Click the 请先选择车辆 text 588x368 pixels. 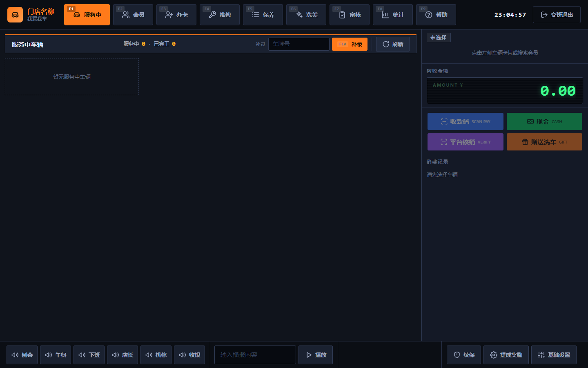[x=442, y=175]
